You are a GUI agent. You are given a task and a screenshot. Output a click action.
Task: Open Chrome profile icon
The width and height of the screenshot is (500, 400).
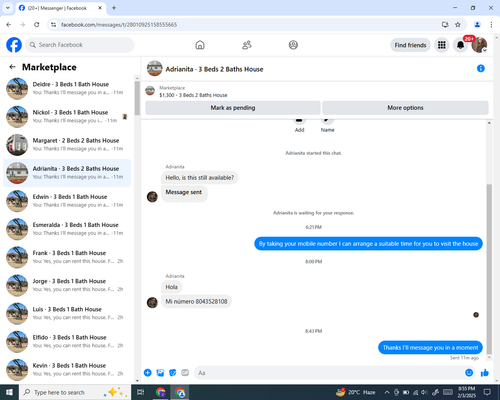(477, 25)
